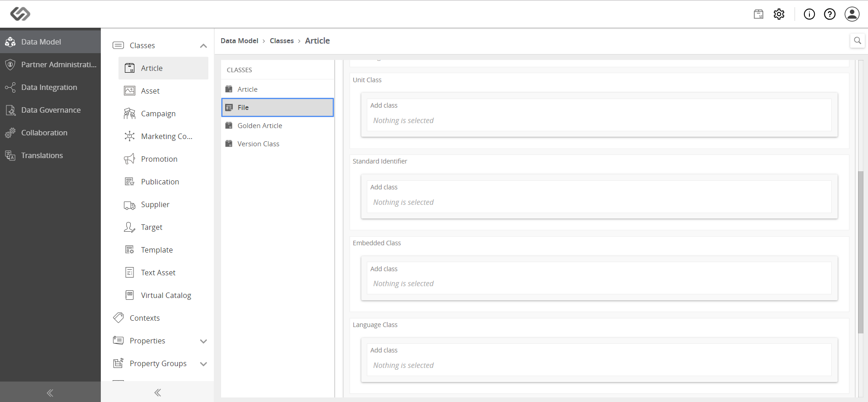868x402 pixels.
Task: Click the search magnifier icon
Action: point(857,40)
